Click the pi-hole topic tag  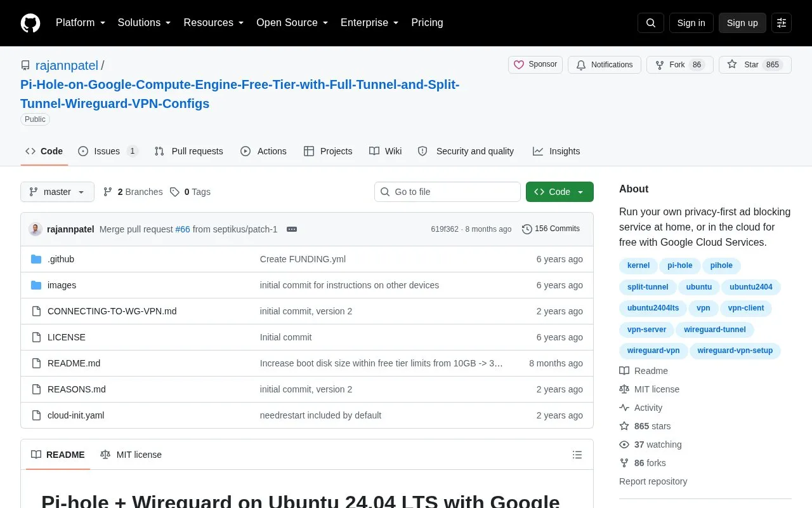tap(680, 265)
